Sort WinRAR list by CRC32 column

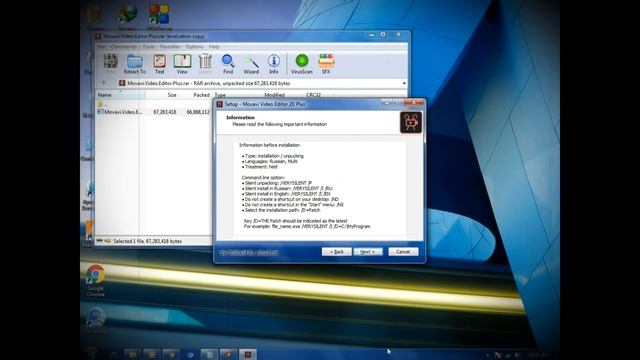313,95
